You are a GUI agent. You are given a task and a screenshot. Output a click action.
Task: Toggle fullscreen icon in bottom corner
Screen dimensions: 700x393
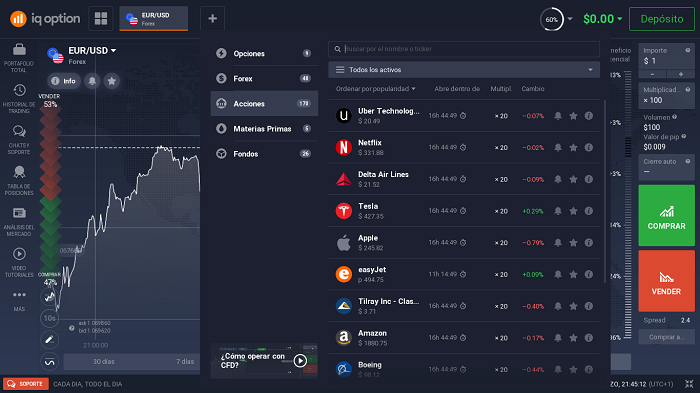689,384
